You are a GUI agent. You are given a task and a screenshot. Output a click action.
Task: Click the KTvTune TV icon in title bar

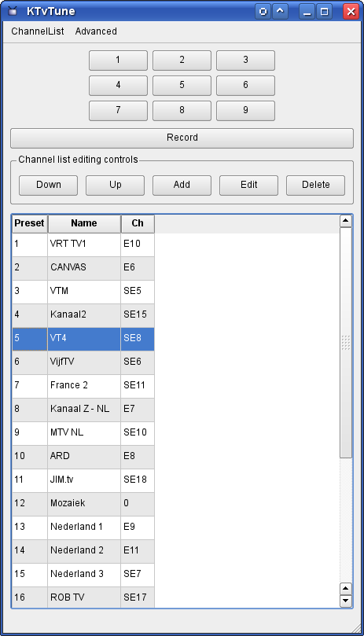pyautogui.click(x=13, y=11)
